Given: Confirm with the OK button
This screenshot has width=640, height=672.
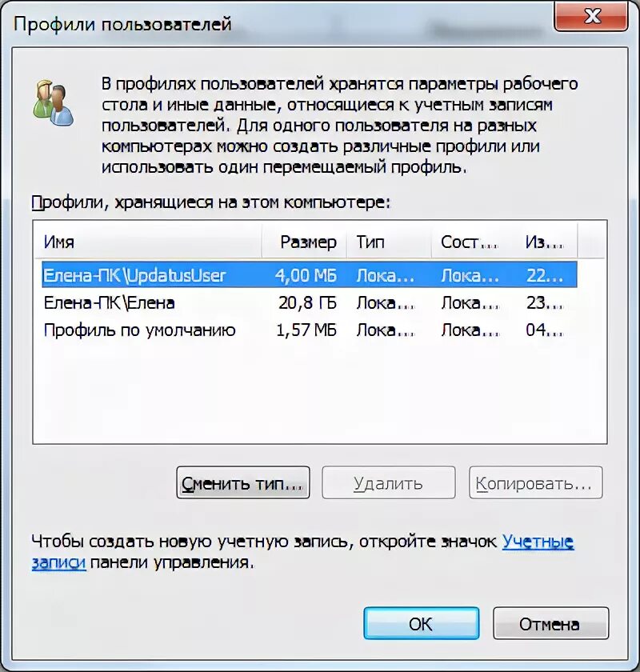Looking at the screenshot, I should coord(422,623).
